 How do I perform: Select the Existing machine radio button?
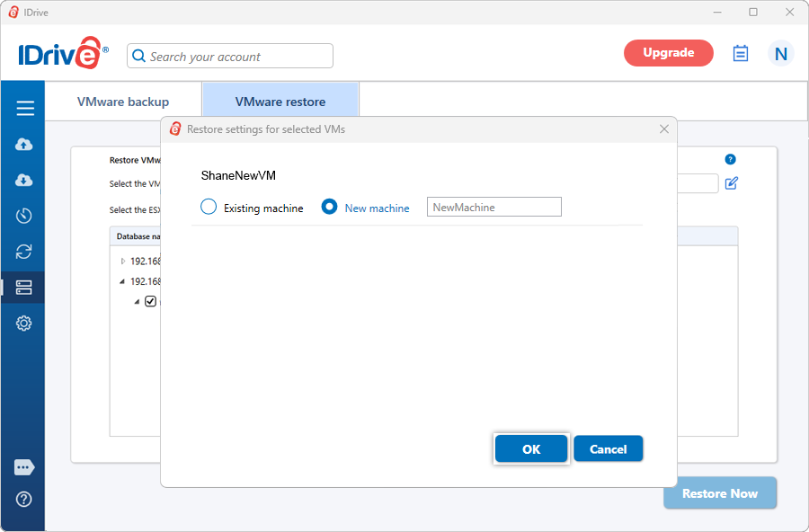(x=209, y=207)
